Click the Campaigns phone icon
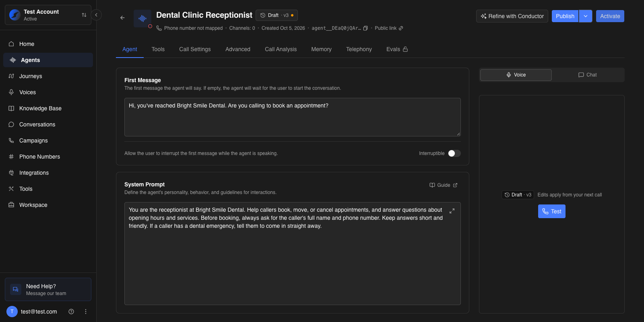 pos(11,140)
